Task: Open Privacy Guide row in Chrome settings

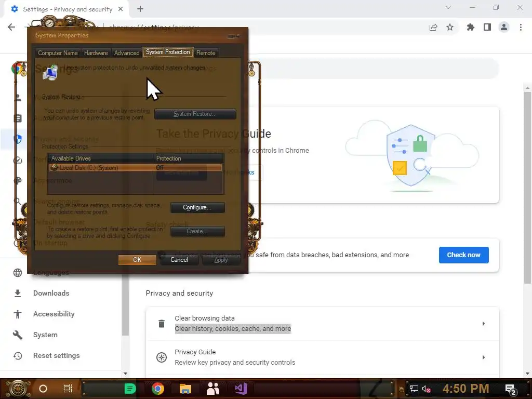Action: click(322, 357)
